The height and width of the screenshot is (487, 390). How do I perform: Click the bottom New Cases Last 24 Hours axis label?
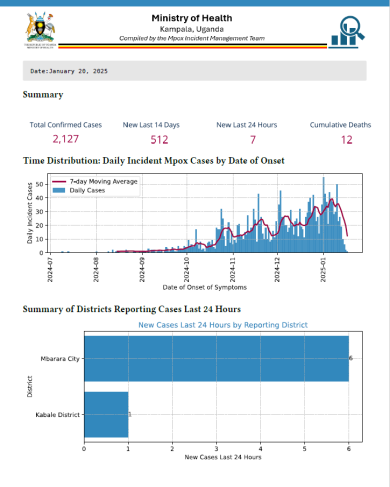click(x=223, y=457)
